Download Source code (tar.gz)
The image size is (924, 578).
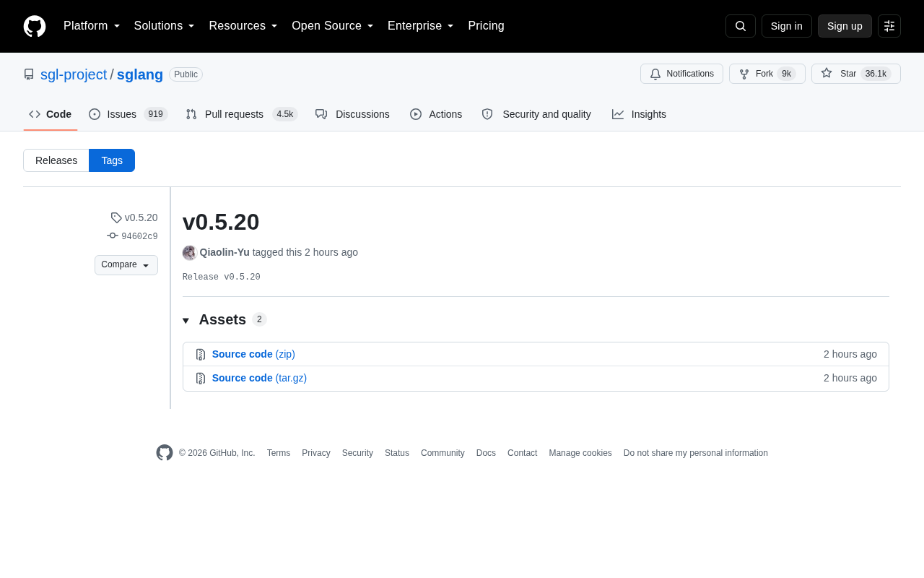click(x=259, y=378)
